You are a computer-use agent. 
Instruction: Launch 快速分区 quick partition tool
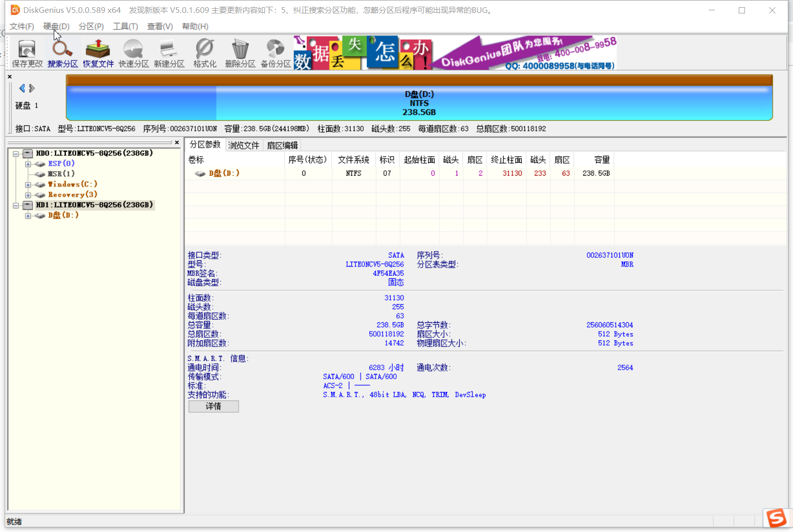[x=134, y=53]
